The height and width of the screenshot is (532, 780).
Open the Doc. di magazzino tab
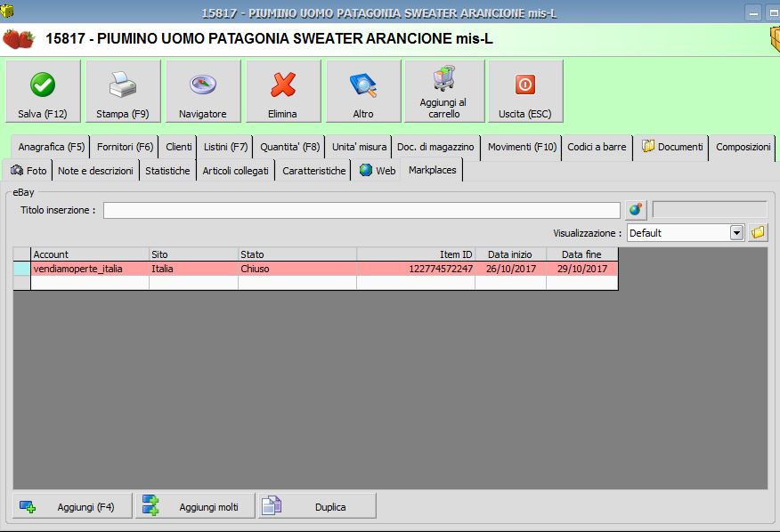coord(435,147)
